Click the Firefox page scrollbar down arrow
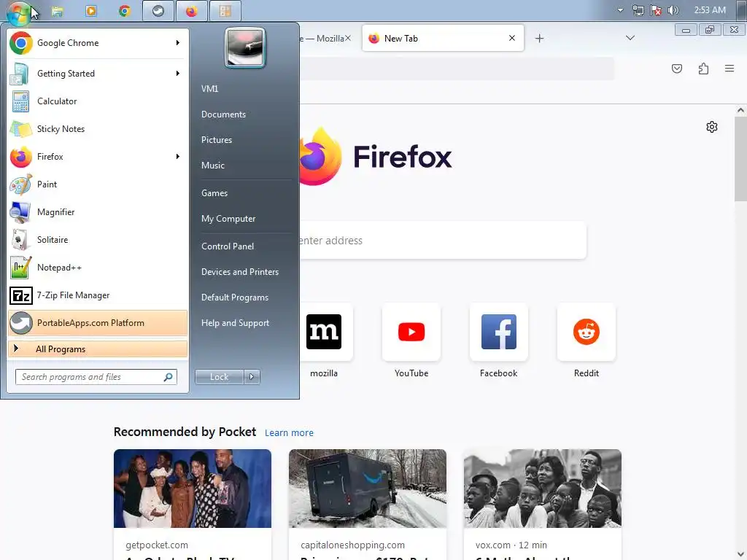Viewport: 747px width, 560px height. click(740, 554)
